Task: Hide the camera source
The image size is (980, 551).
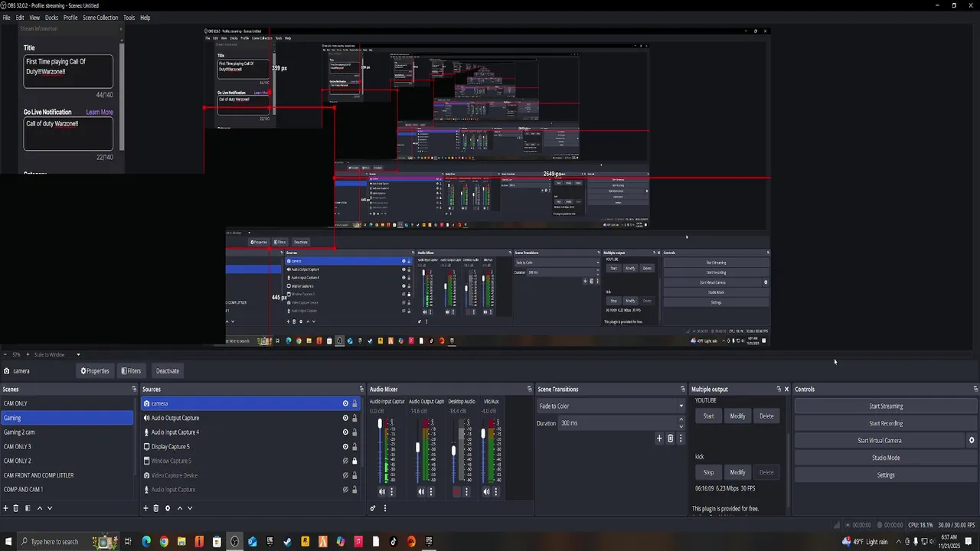Action: (345, 403)
